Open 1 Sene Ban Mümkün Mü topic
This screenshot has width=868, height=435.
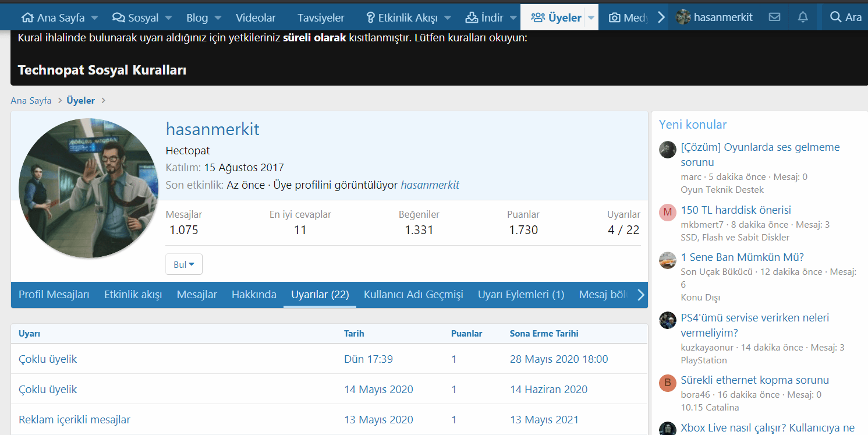[742, 257]
